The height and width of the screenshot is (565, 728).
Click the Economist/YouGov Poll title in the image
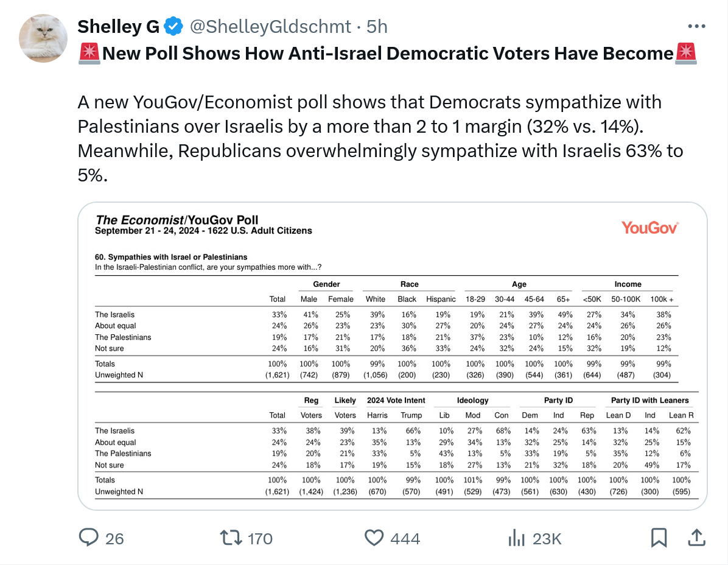coord(177,220)
